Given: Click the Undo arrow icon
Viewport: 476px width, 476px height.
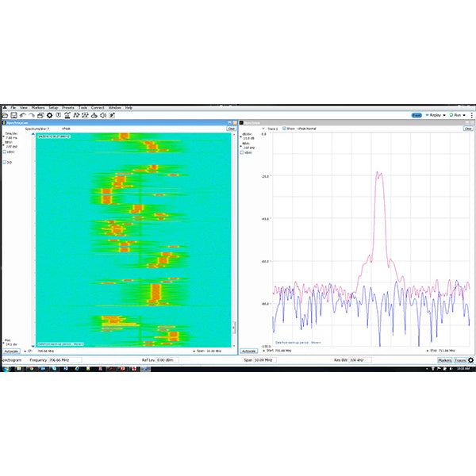Looking at the screenshot, I should coord(21,115).
